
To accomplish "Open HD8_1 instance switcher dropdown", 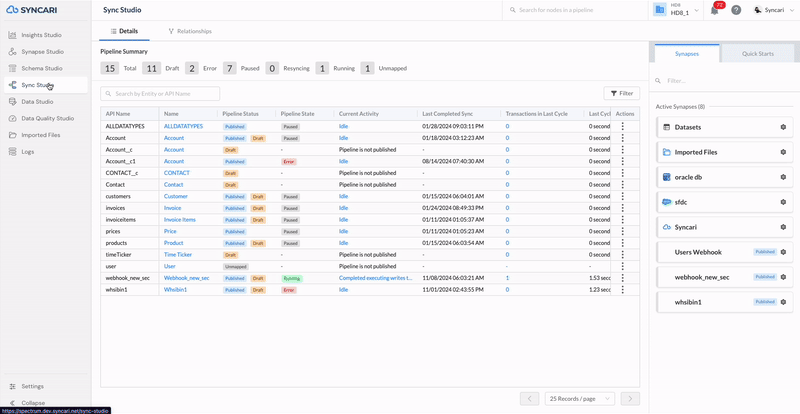I will [x=676, y=10].
